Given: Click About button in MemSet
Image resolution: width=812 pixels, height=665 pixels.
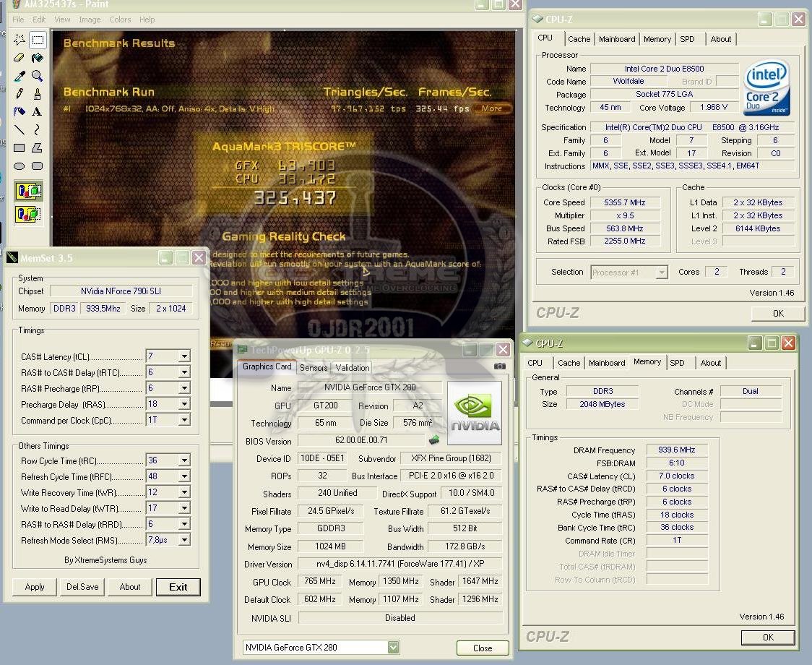Looking at the screenshot, I should tap(130, 587).
